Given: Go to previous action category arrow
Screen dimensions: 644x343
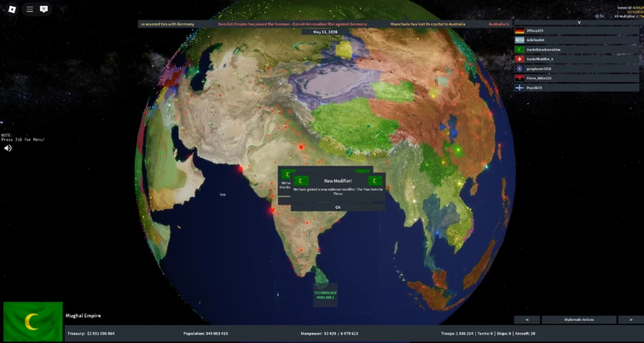Looking at the screenshot, I should [x=527, y=320].
